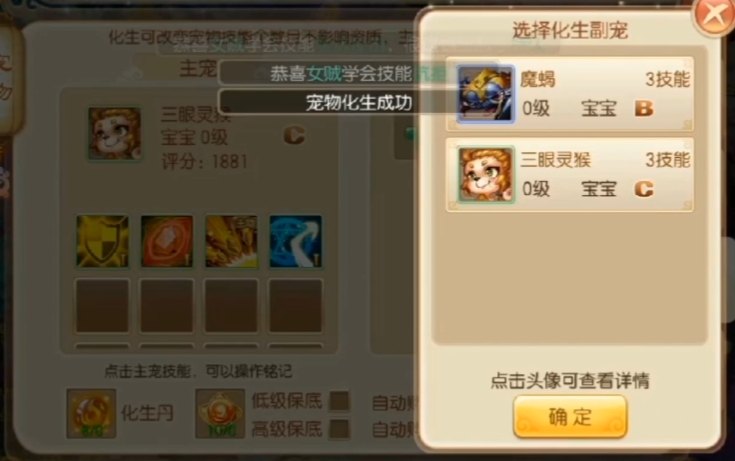Click the 化生丹 item icon
The height and width of the screenshot is (461, 735).
click(x=91, y=413)
